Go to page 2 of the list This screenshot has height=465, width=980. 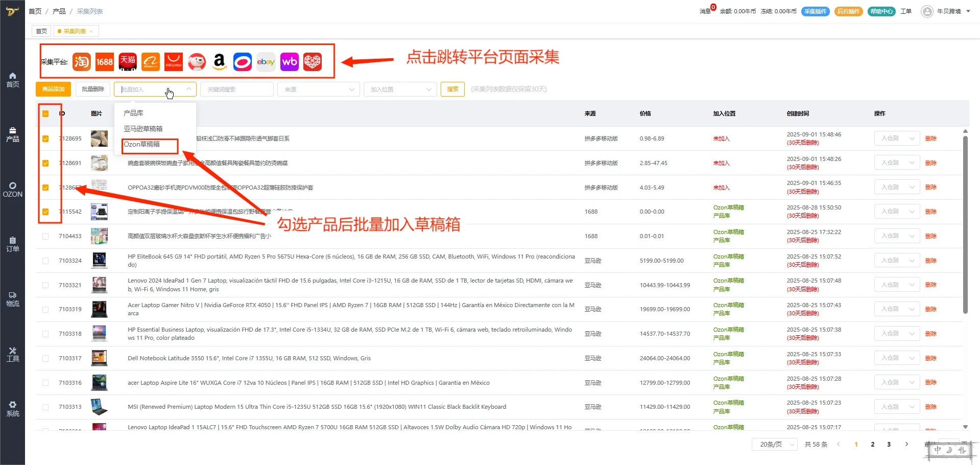point(872,444)
